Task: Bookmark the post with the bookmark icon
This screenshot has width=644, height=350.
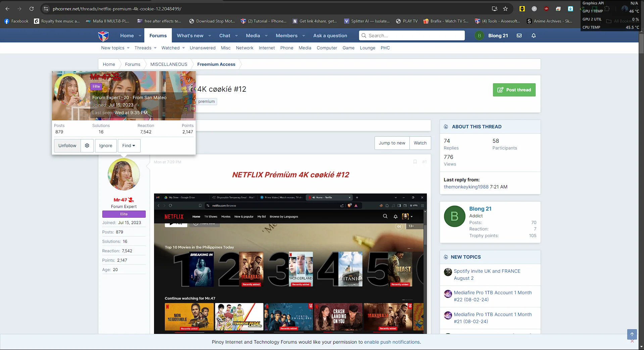Action: (x=415, y=162)
